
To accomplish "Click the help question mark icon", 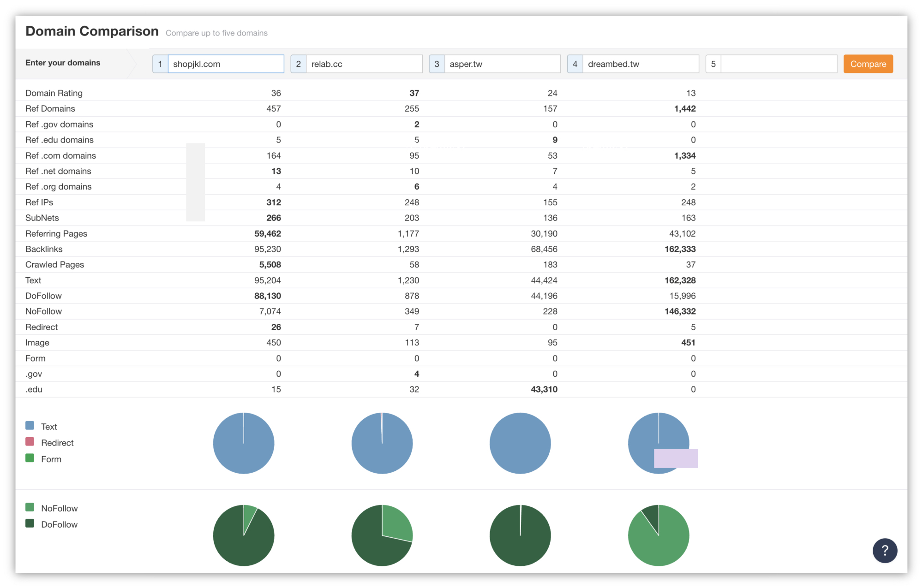I will (884, 550).
